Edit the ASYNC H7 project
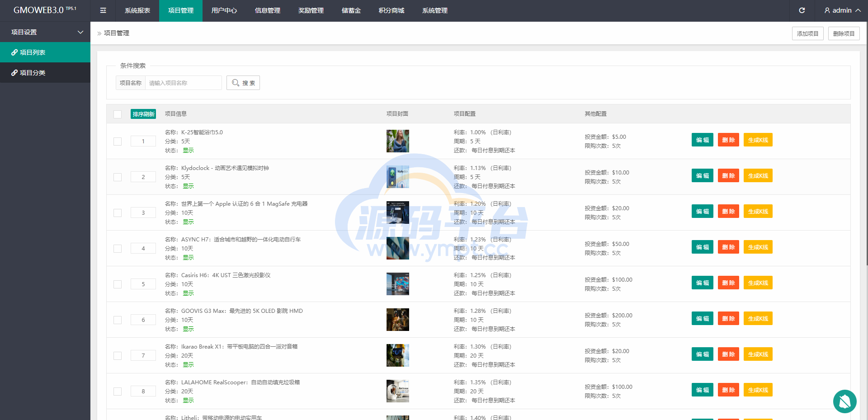Viewport: 868px width, 420px height. click(703, 247)
